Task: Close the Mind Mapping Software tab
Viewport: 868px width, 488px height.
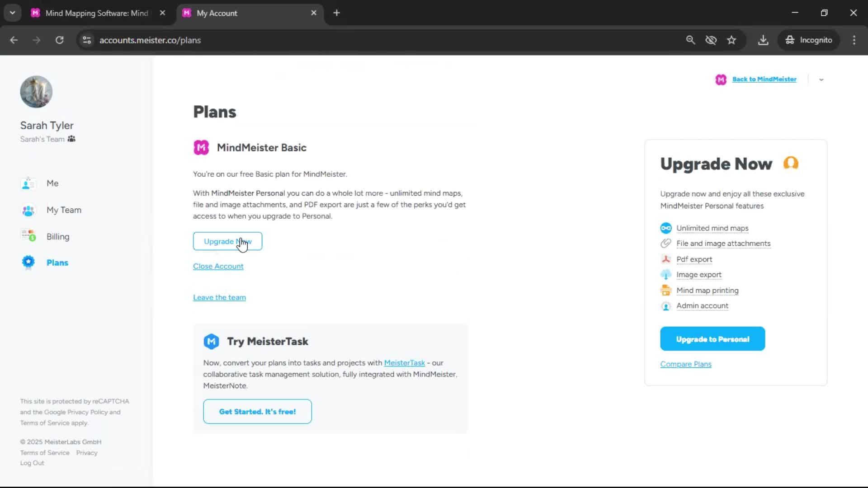Action: pyautogui.click(x=162, y=13)
